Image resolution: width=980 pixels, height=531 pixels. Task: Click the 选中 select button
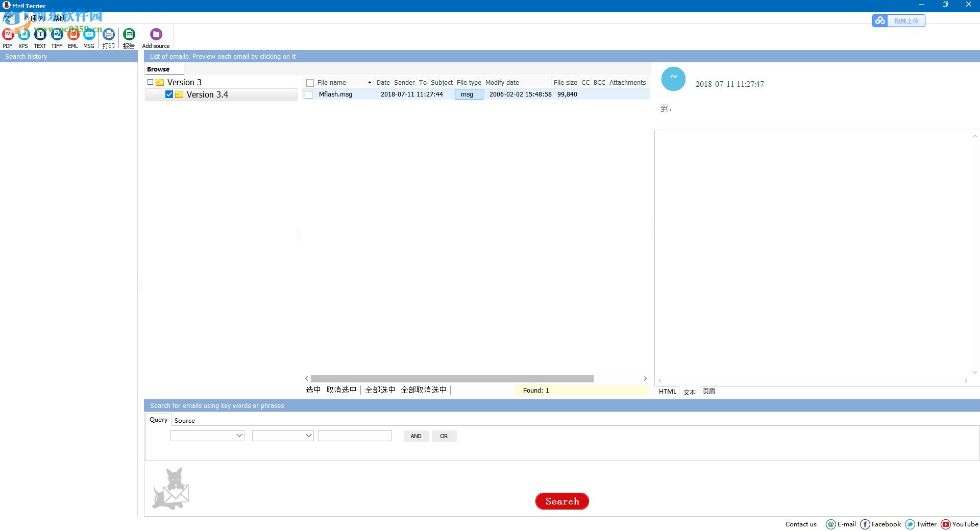[313, 390]
